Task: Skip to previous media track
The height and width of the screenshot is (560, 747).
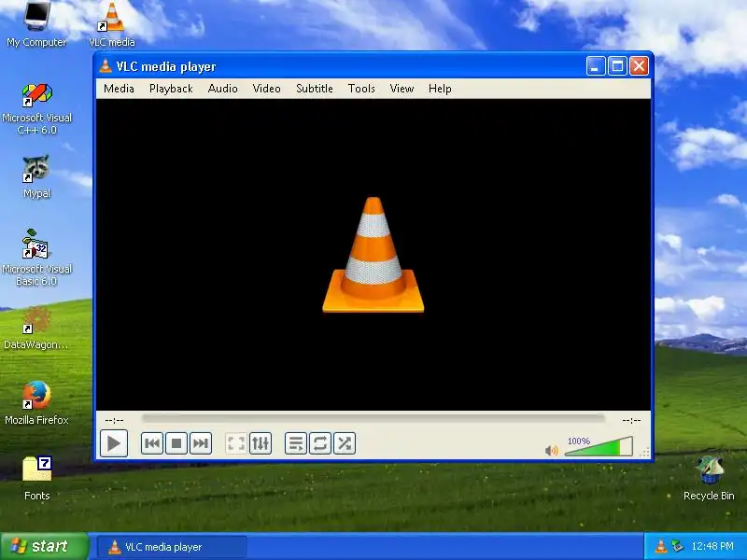Action: (x=152, y=443)
